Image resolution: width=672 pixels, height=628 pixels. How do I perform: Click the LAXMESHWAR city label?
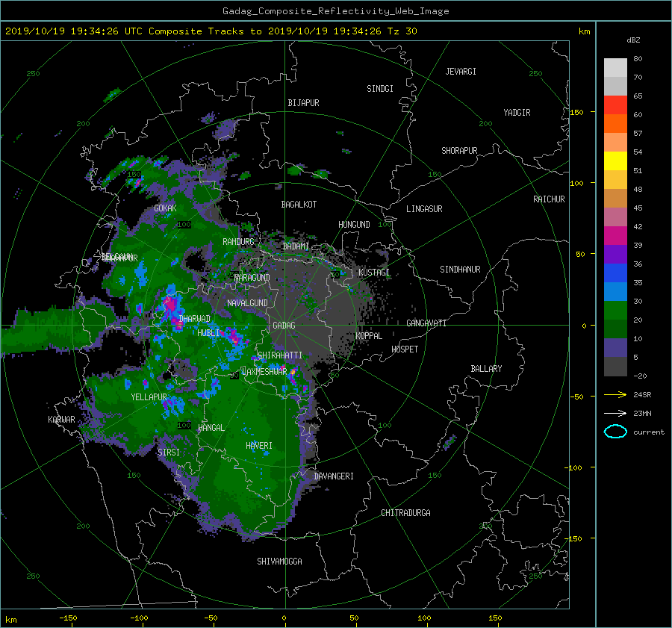point(264,372)
